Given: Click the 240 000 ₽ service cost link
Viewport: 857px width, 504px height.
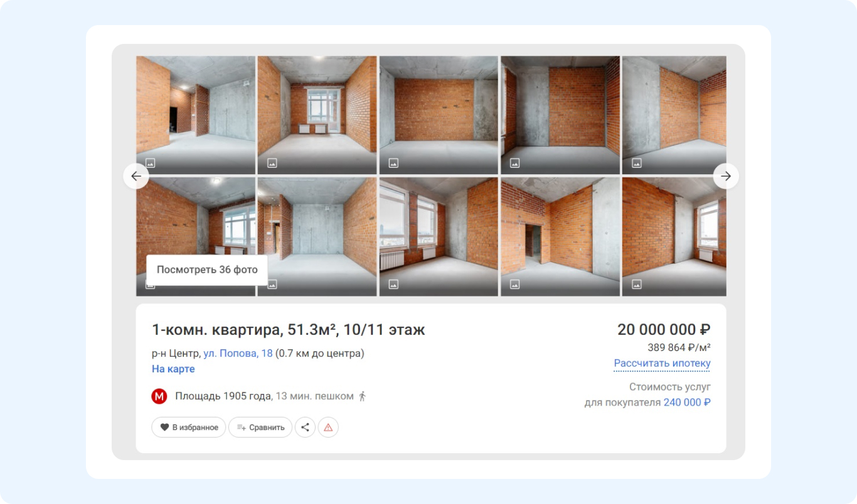Looking at the screenshot, I should [687, 402].
